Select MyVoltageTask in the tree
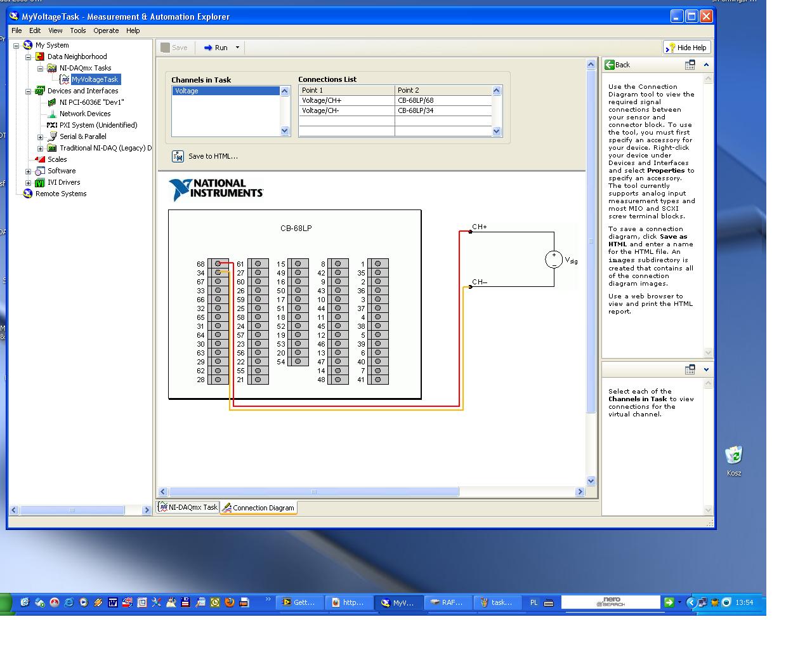Screen dimensions: 812x650 (95, 79)
